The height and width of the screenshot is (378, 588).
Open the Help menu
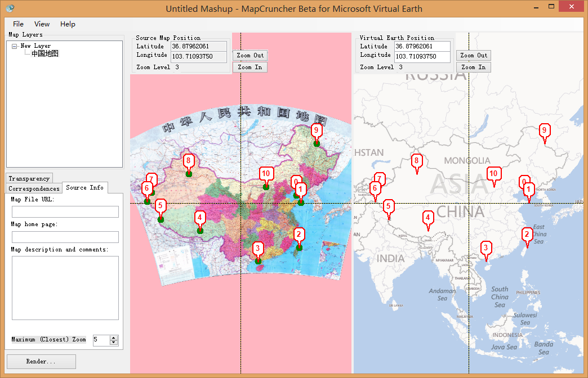coord(68,24)
